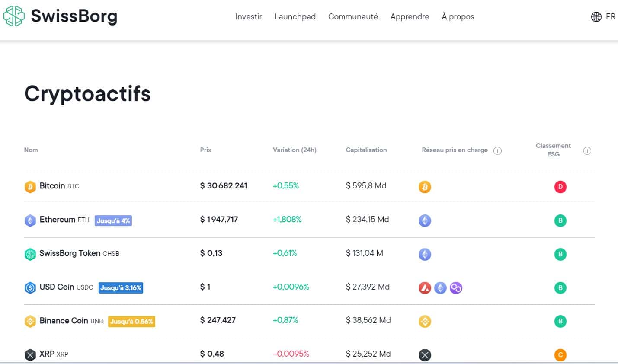Open the SwissBorg Token CHSB link
Screen dimensions: 618x364
(79, 253)
